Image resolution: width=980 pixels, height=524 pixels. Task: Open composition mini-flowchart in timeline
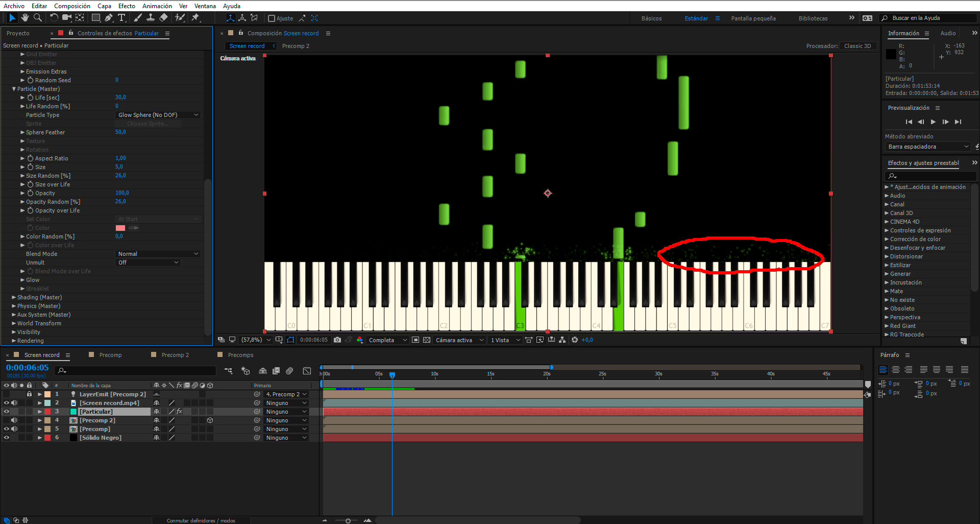[228, 371]
